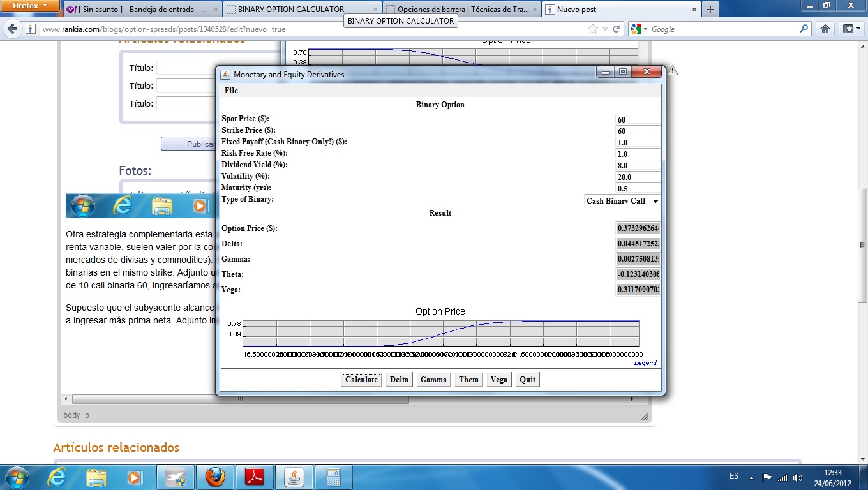
Task: Open a new tab with plus button
Action: [x=710, y=10]
